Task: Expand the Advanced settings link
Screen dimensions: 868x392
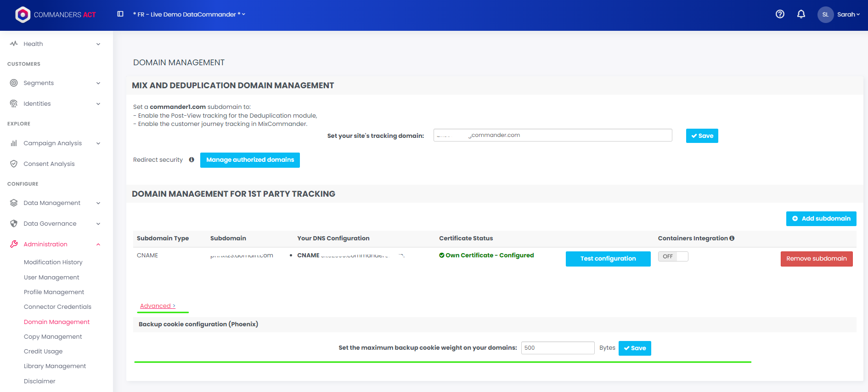Action: (158, 306)
